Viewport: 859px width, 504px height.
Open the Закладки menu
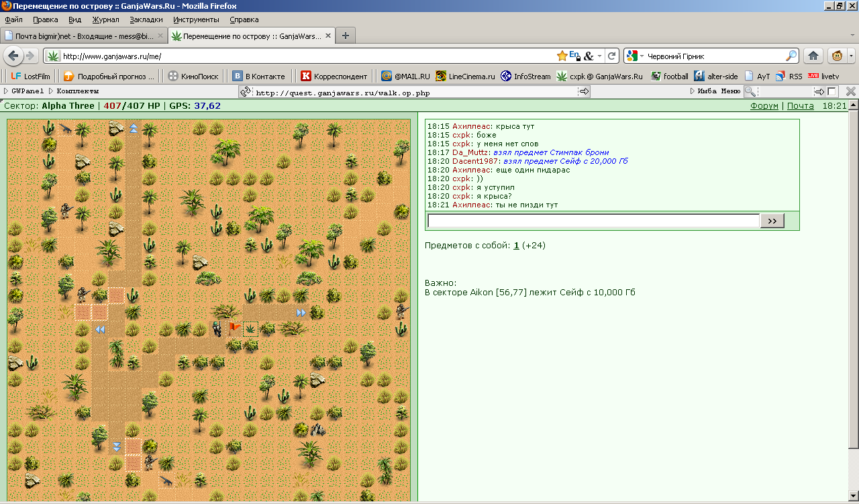point(146,20)
